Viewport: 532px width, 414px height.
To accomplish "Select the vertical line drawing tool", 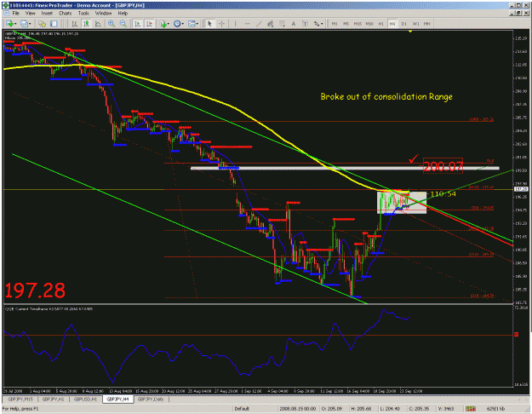I will pos(235,24).
